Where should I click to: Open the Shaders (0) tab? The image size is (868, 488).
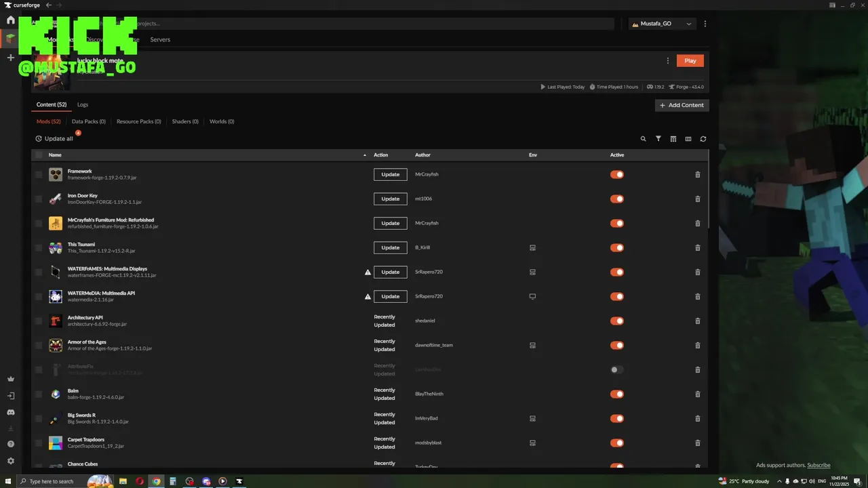pos(185,122)
